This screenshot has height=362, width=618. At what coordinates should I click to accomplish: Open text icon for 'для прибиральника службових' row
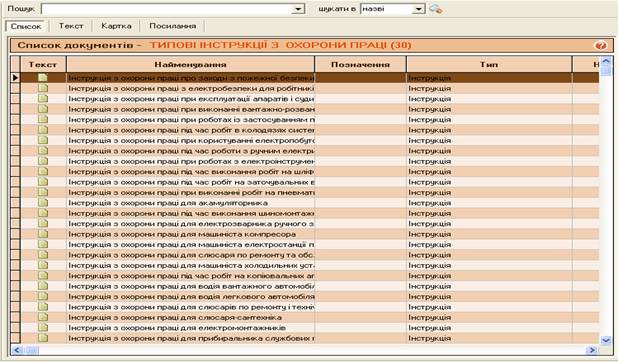[x=43, y=338]
